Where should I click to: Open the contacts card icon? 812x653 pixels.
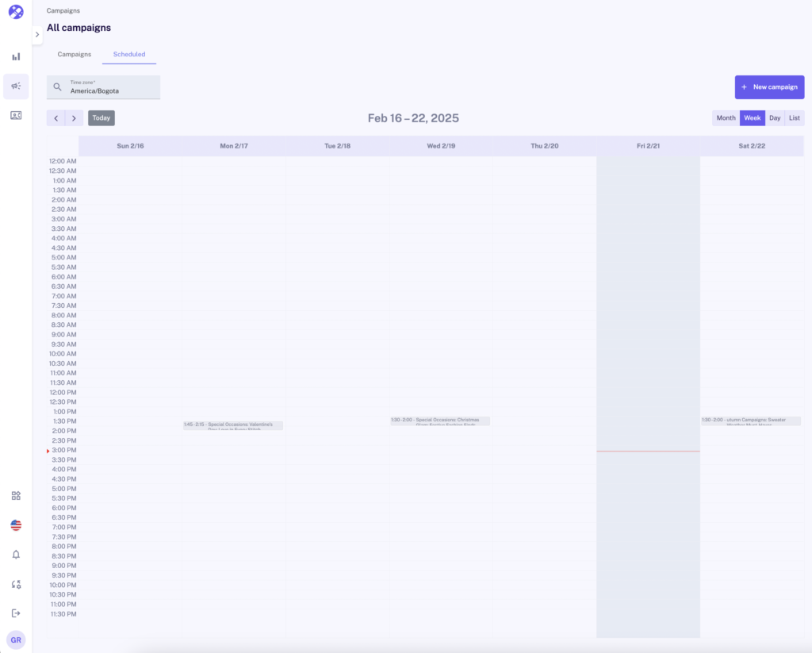16,116
